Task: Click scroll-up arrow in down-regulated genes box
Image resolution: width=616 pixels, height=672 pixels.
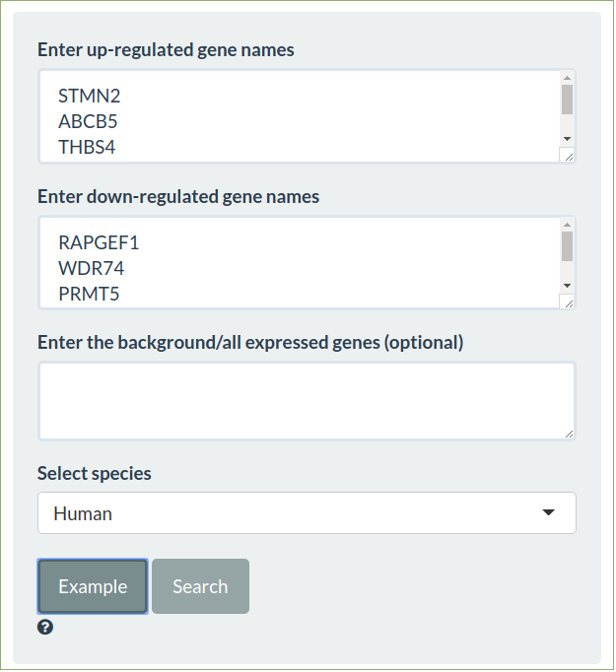Action: (x=567, y=224)
